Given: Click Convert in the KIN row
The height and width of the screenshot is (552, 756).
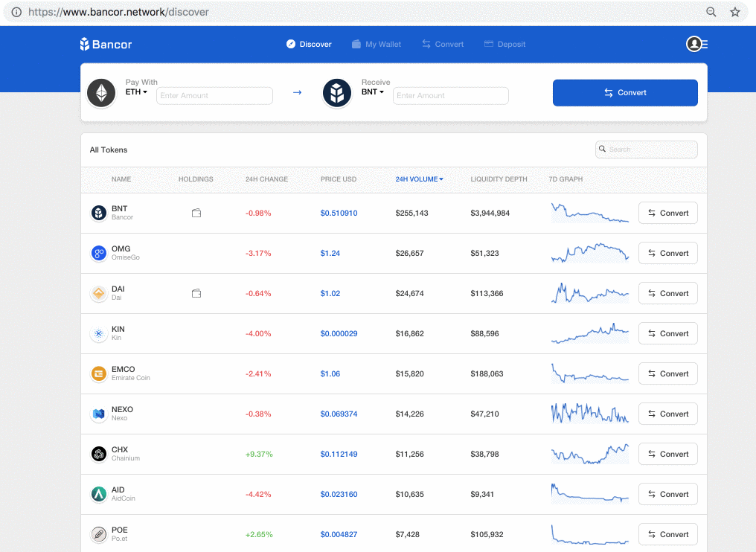Looking at the screenshot, I should pyautogui.click(x=667, y=333).
